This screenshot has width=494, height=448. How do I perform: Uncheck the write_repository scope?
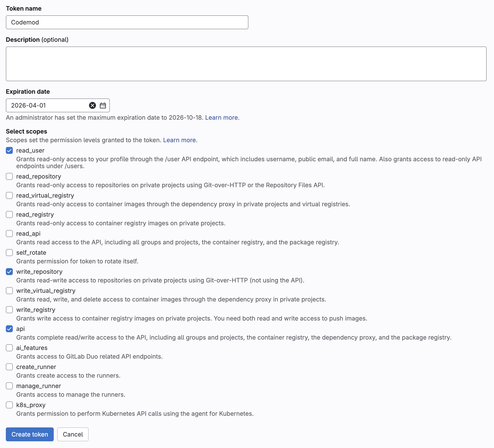pyautogui.click(x=9, y=271)
